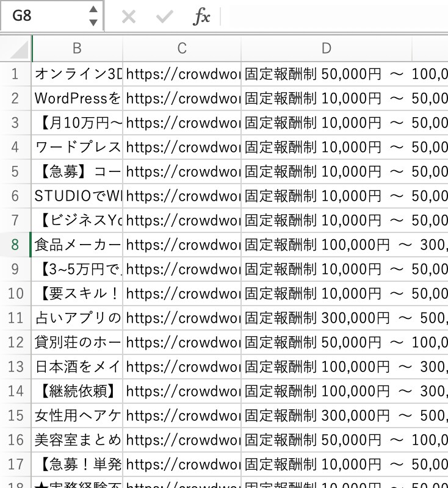This screenshot has height=488, width=448.
Task: Select cell D16 reward text in row 16
Action: (327, 440)
